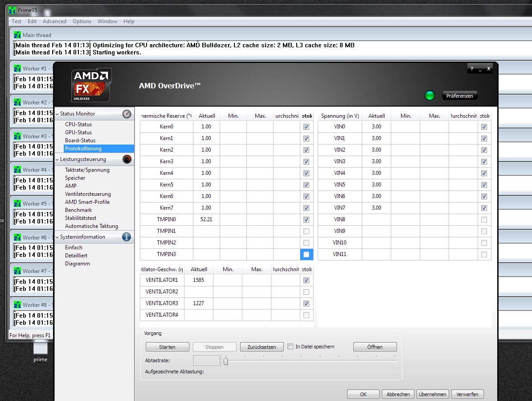Click the Zurücksetzen button

click(x=262, y=347)
